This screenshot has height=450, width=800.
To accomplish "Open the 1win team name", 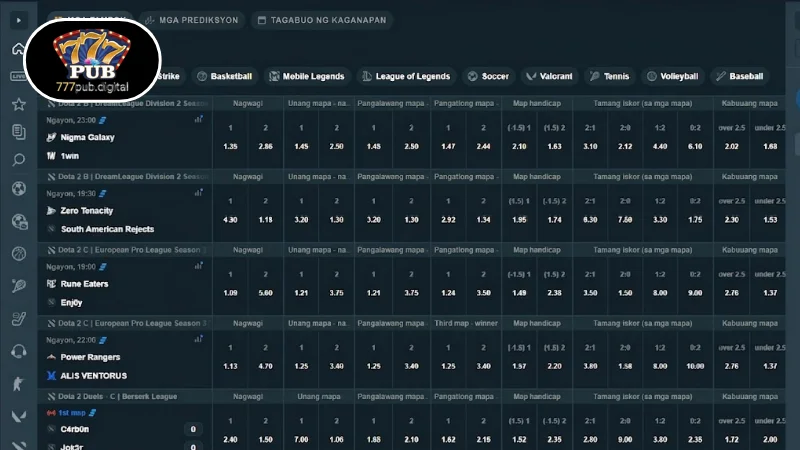I will pyautogui.click(x=70, y=156).
